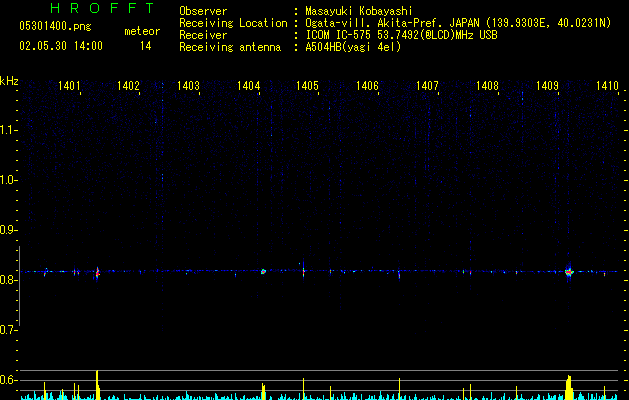Screen dimensions: 629x400
Task: Click the gray vertical frequency range bar
Action: coord(19,286)
